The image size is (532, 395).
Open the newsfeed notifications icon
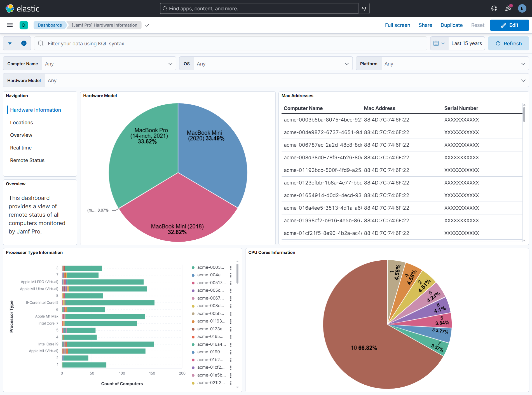point(508,8)
